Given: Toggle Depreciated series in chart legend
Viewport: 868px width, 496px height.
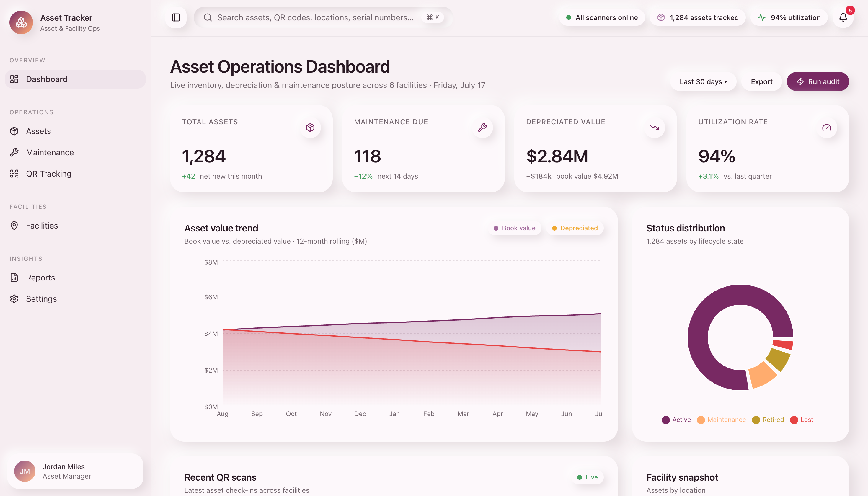Looking at the screenshot, I should [575, 228].
